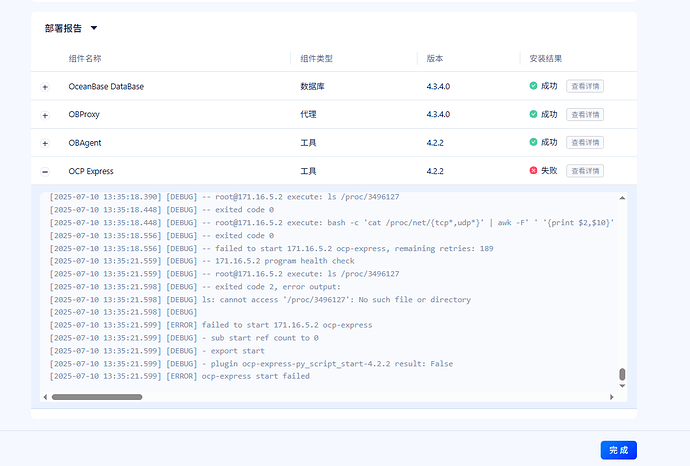Click log line with 'cat /proc/net' command
Screen dimensions: 690x466
(x=332, y=223)
